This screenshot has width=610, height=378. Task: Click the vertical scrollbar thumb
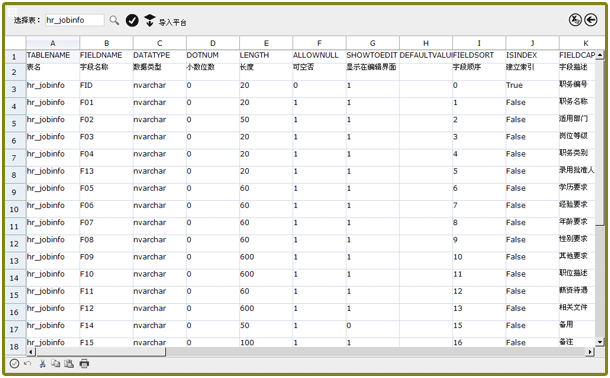pyautogui.click(x=600, y=142)
